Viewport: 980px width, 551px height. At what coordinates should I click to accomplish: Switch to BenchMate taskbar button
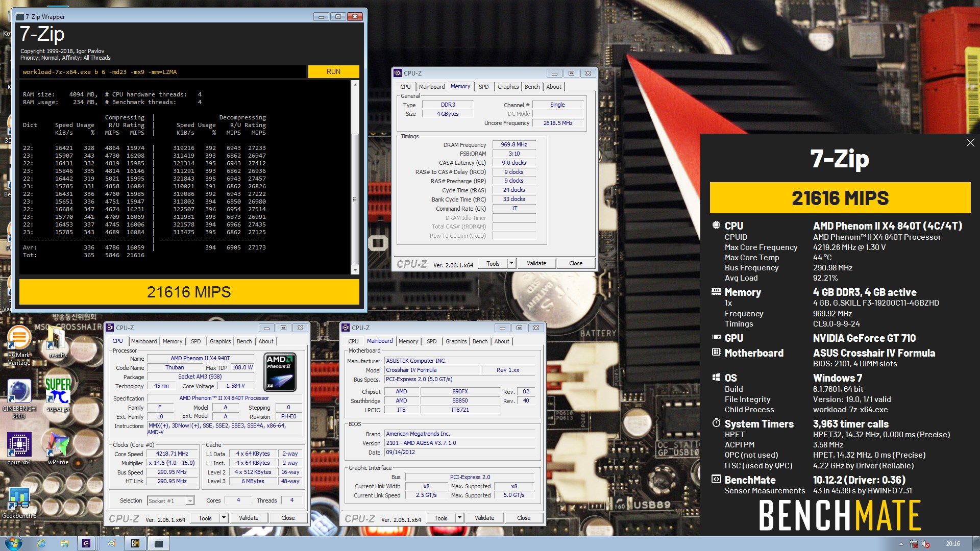click(x=135, y=543)
